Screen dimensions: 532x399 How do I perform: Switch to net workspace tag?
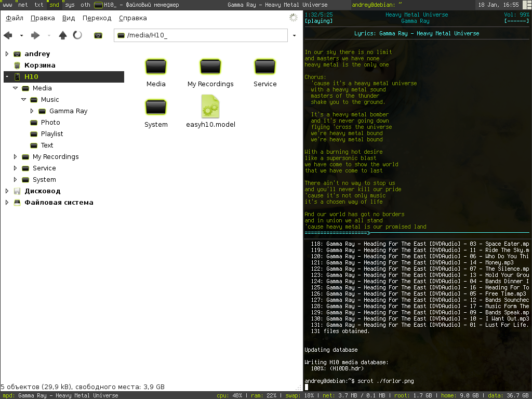click(x=23, y=5)
